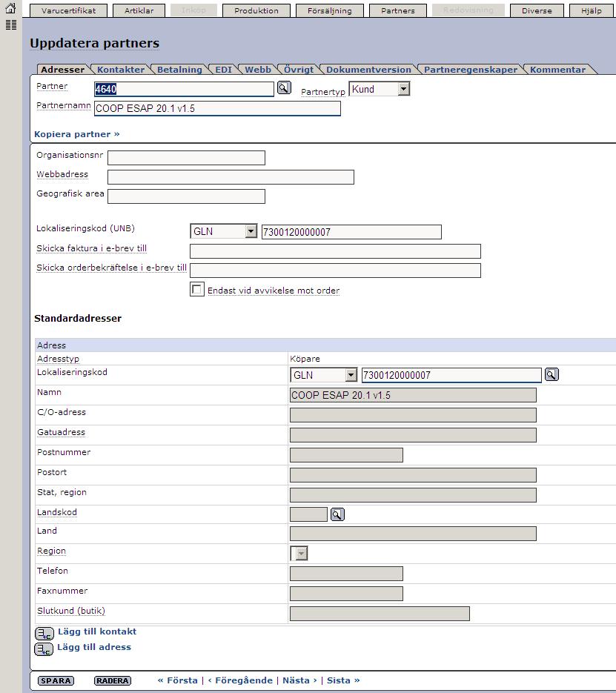616x693 pixels.
Task: Click the C/O-adress field
Action: 413,415
